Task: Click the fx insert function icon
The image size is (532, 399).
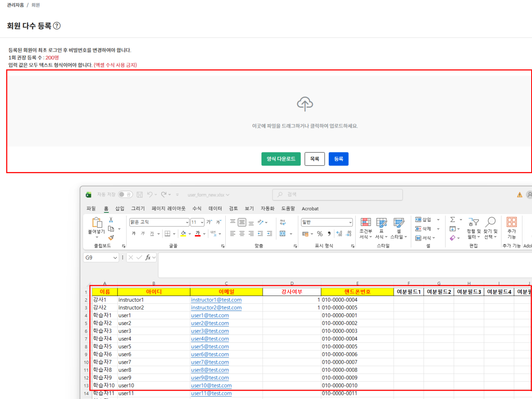Action: (148, 258)
